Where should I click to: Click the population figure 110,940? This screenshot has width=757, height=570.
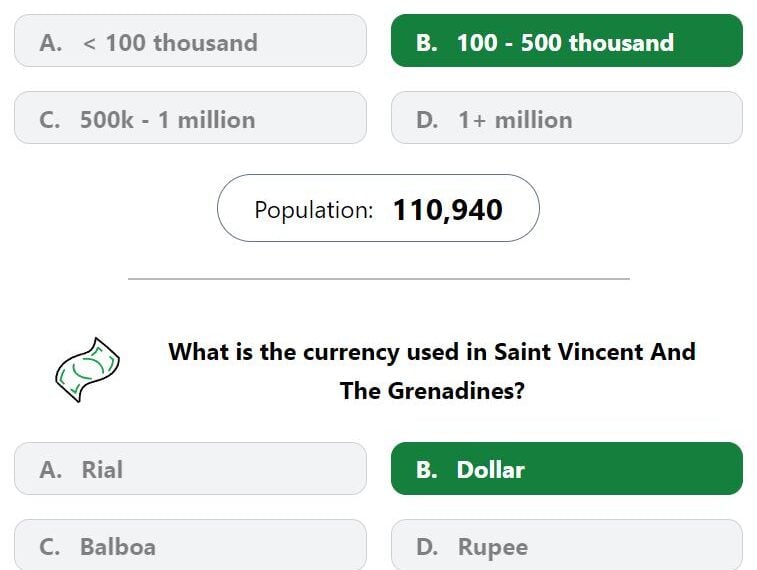pos(448,210)
